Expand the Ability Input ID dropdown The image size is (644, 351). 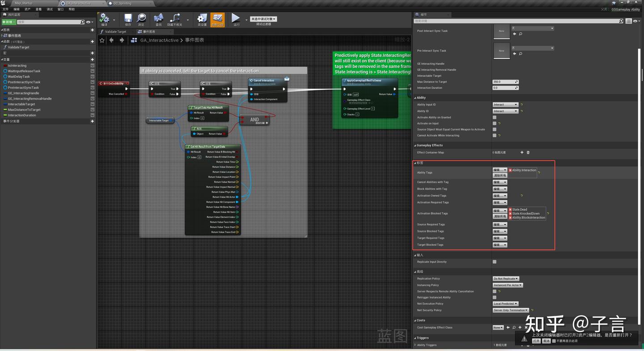point(505,104)
